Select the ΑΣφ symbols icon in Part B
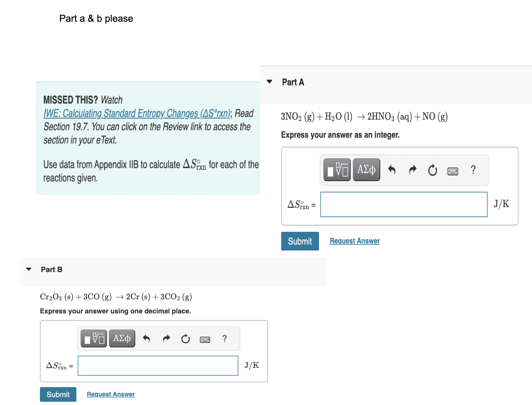The width and height of the screenshot is (532, 405). 122,338
